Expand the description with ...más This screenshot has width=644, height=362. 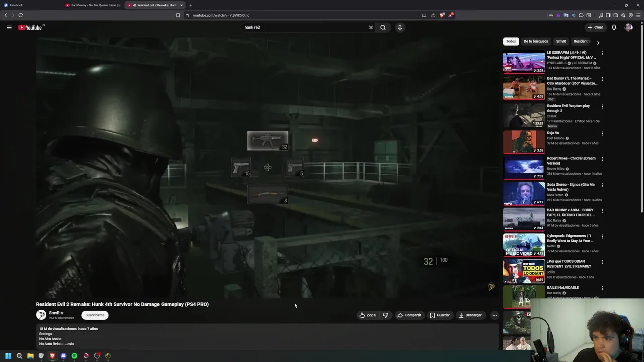(x=70, y=344)
